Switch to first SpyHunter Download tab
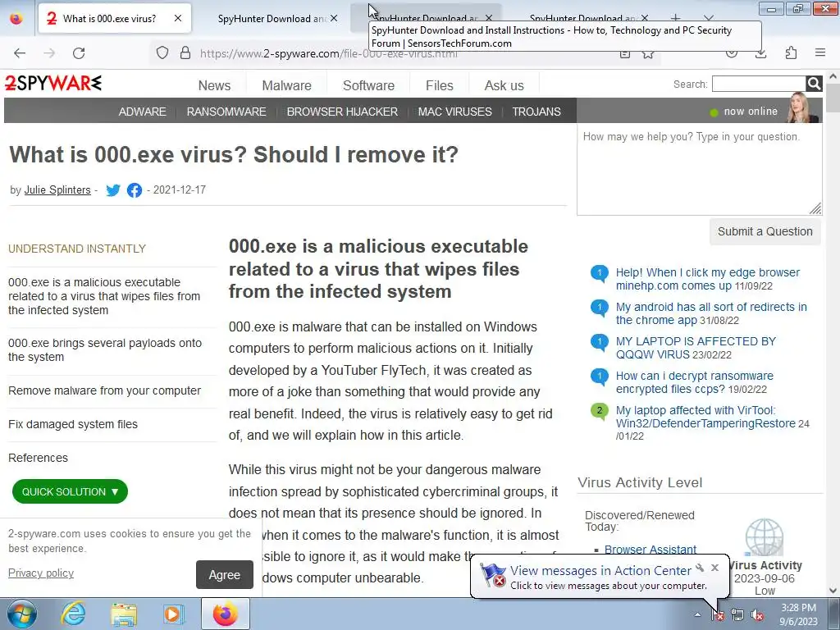The width and height of the screenshot is (840, 630). 271,18
